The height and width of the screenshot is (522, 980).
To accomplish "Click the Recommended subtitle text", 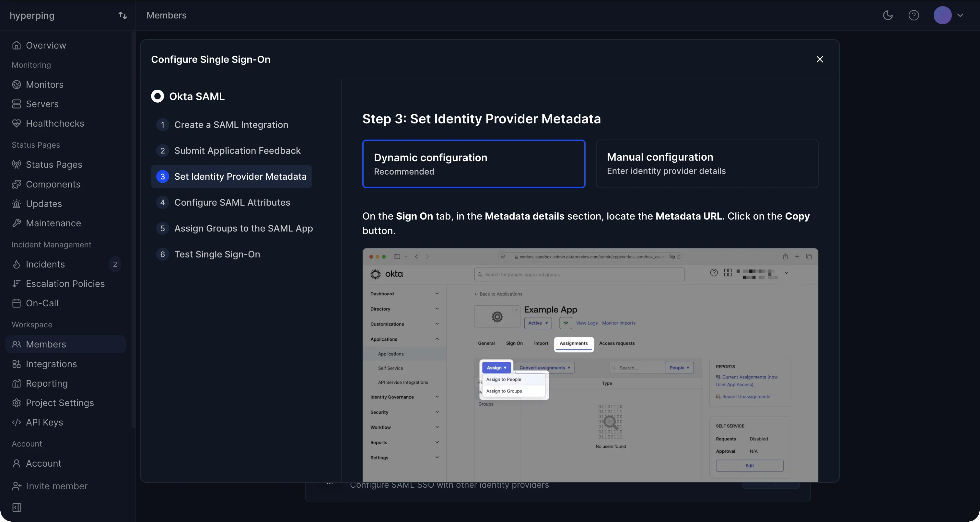I will (x=404, y=172).
